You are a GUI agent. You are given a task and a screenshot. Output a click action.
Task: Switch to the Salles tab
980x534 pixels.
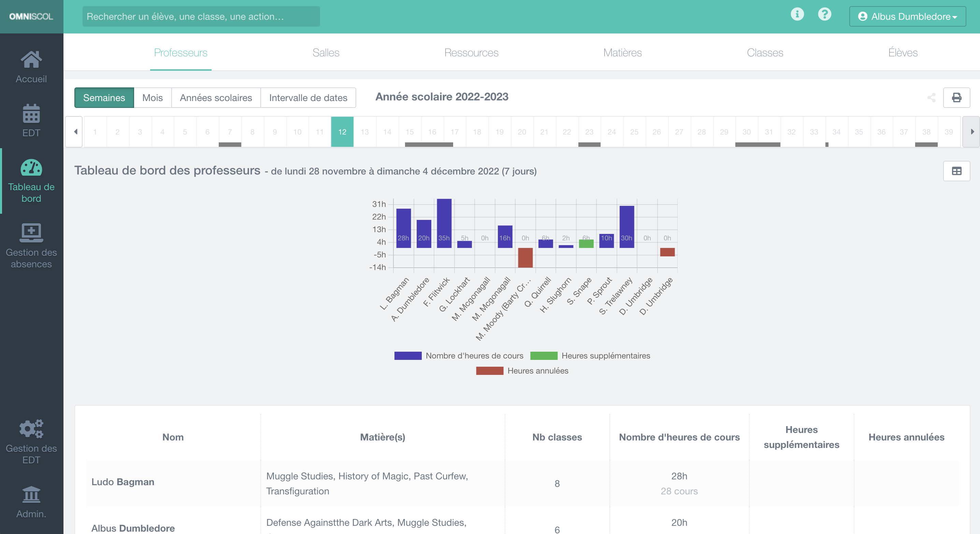click(326, 53)
